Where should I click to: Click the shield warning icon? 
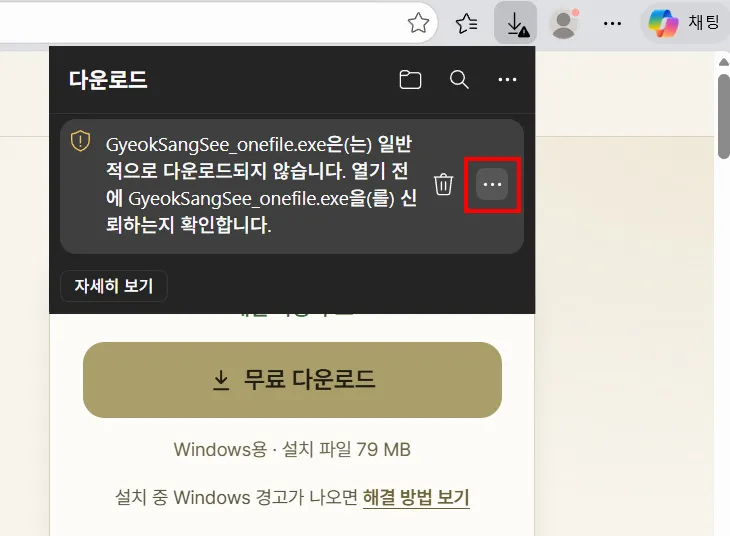click(x=80, y=141)
